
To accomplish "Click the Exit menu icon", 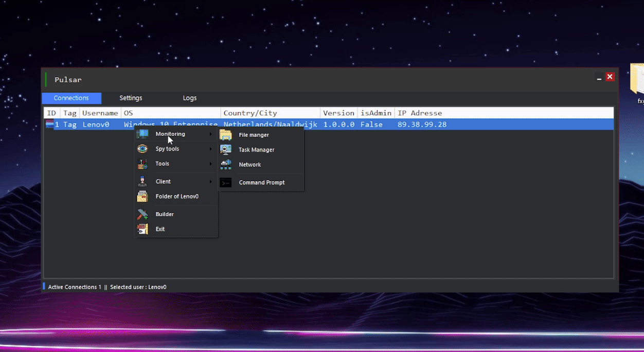I will [142, 229].
